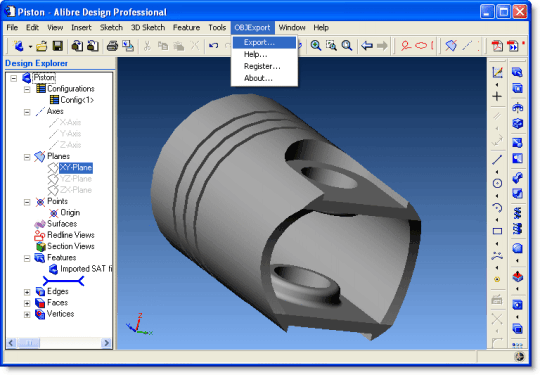The image size is (540, 375).
Task: Click the Zoom In magnifier icon
Action: tap(315, 46)
